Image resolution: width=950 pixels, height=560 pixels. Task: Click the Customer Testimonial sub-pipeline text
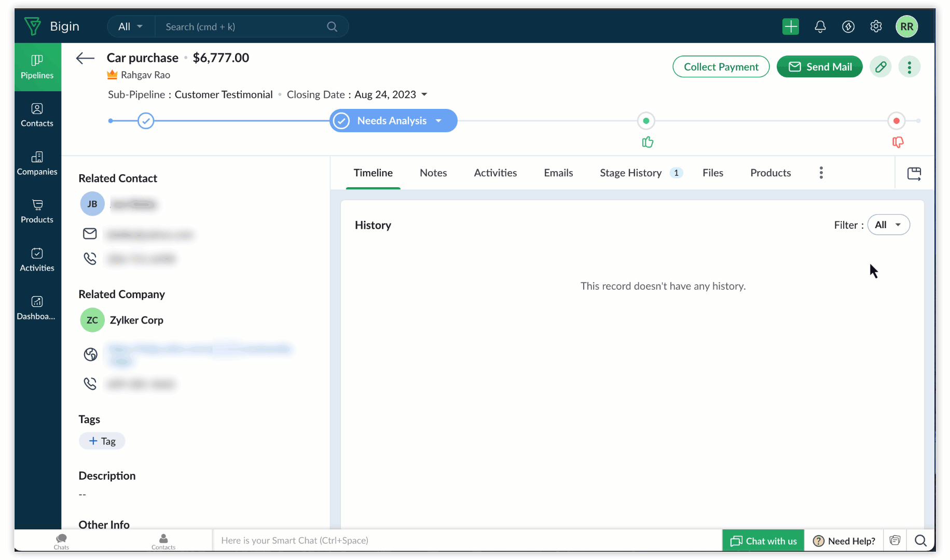224,94
